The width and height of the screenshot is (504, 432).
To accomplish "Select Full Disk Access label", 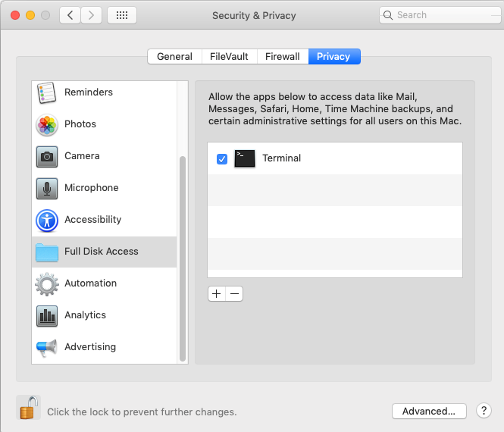I will 102,252.
